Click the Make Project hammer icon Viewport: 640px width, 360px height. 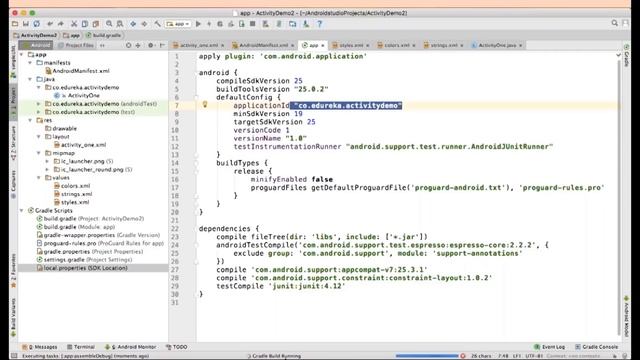157,24
